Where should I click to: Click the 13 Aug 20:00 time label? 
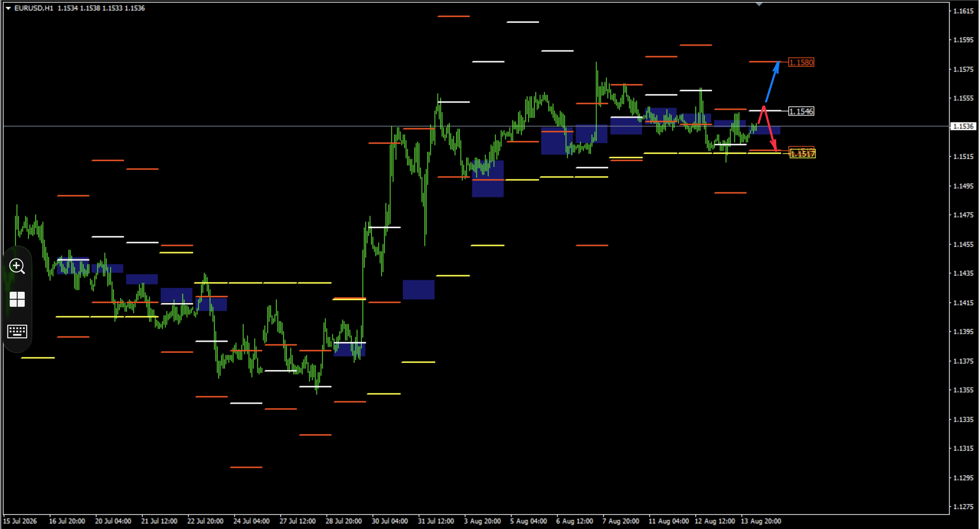(761, 521)
